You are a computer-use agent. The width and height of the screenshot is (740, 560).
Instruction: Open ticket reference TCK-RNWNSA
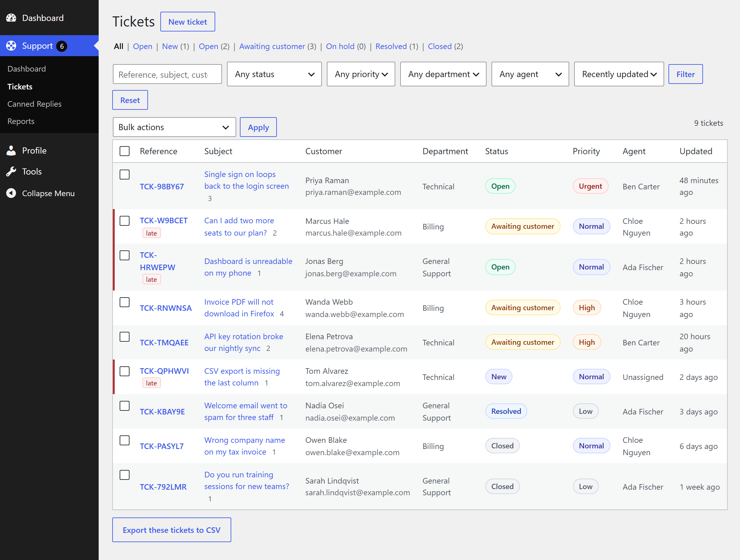click(166, 308)
